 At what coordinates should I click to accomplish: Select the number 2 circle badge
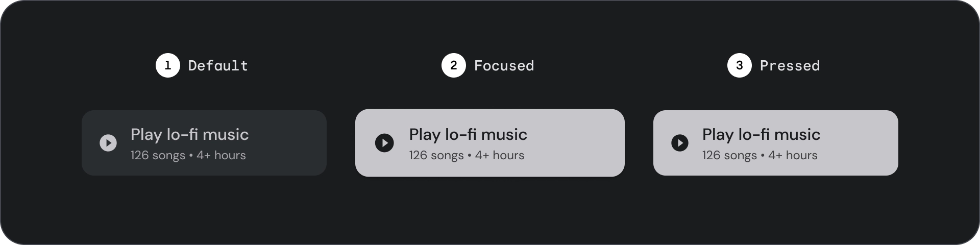coord(454,65)
